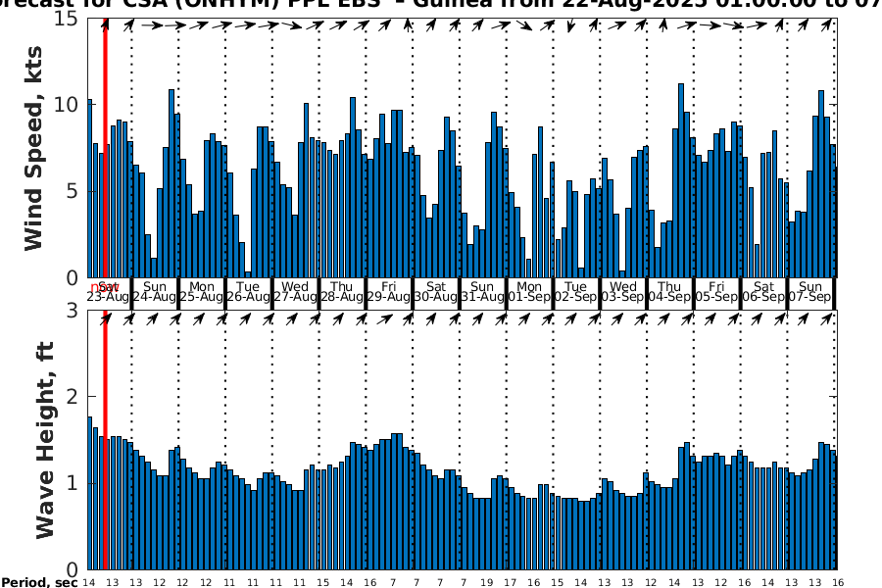Click the red 'now' vertical marker line
Screen dimensions: 882x588
coord(105,293)
